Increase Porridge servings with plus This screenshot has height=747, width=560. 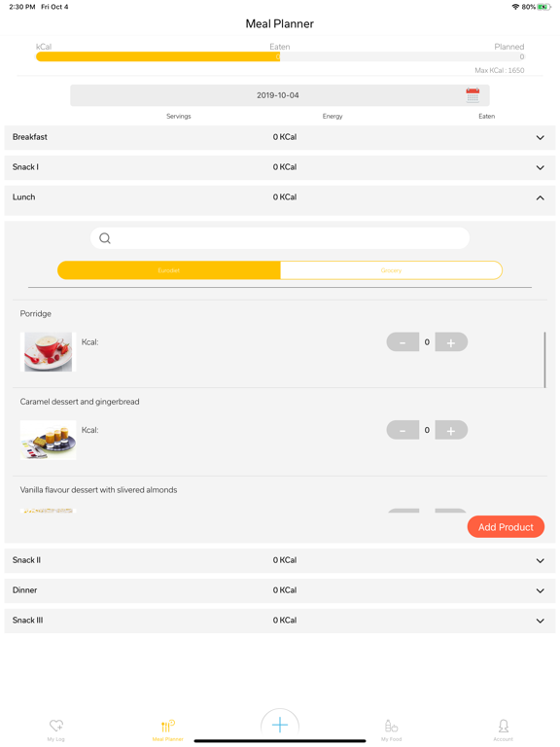pyautogui.click(x=451, y=342)
